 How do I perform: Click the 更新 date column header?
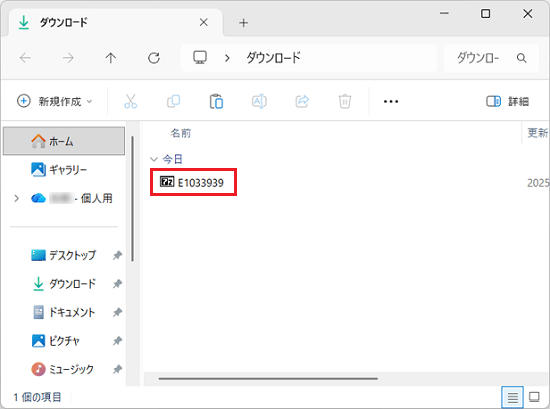(x=537, y=133)
